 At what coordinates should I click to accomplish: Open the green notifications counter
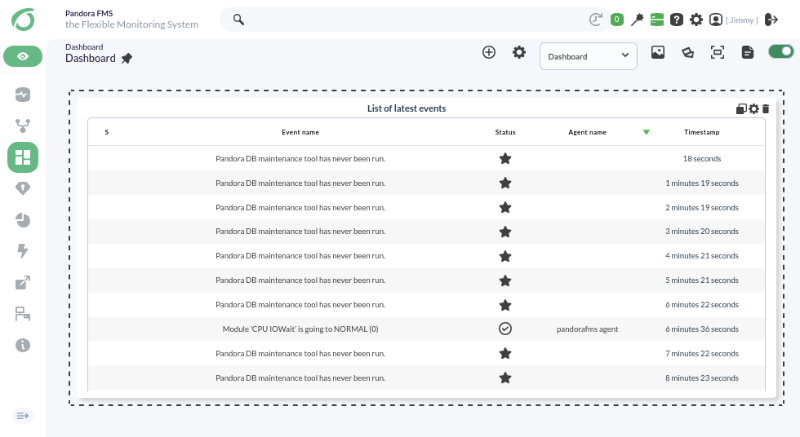[x=617, y=19]
